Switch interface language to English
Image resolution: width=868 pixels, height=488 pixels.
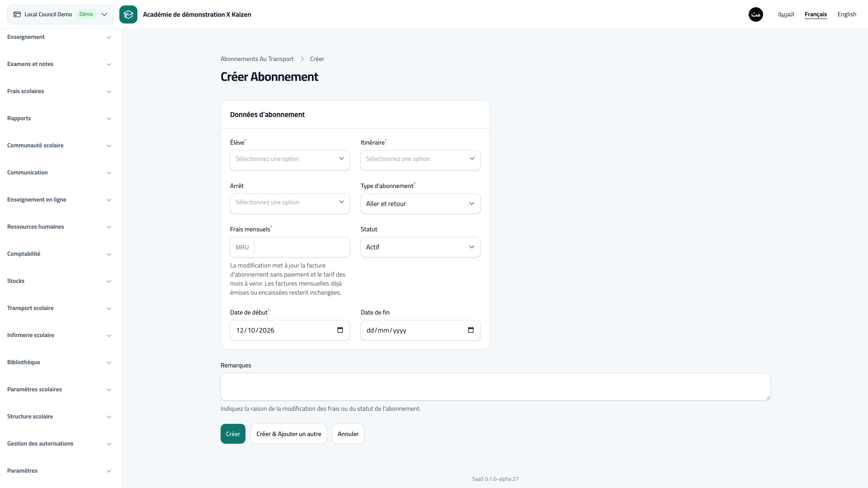click(x=847, y=14)
